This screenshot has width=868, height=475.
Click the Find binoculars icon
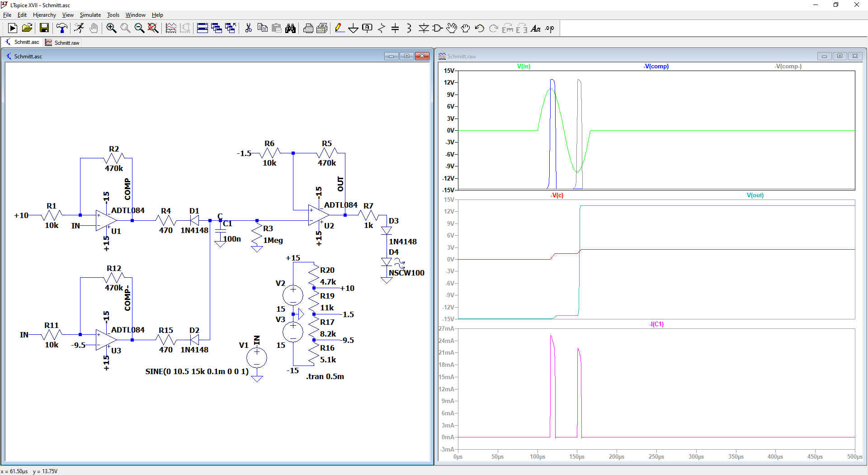click(x=290, y=28)
